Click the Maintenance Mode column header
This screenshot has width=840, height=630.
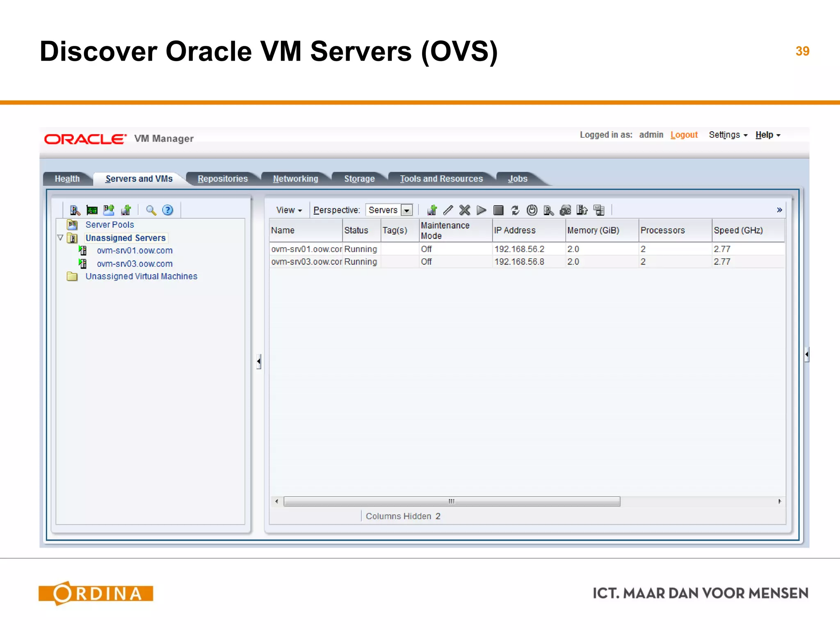(456, 231)
